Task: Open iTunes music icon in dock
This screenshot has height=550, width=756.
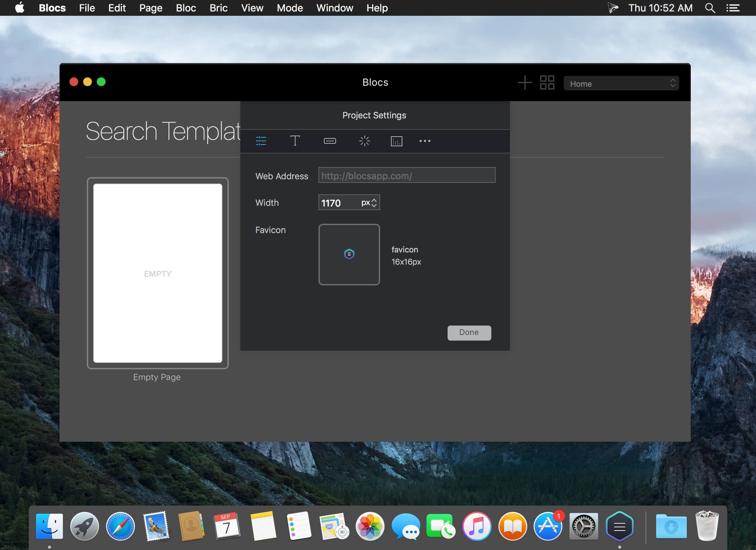Action: pyautogui.click(x=477, y=526)
